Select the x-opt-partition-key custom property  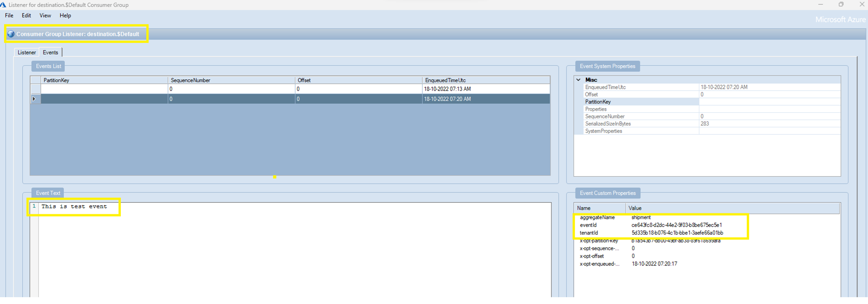click(599, 241)
